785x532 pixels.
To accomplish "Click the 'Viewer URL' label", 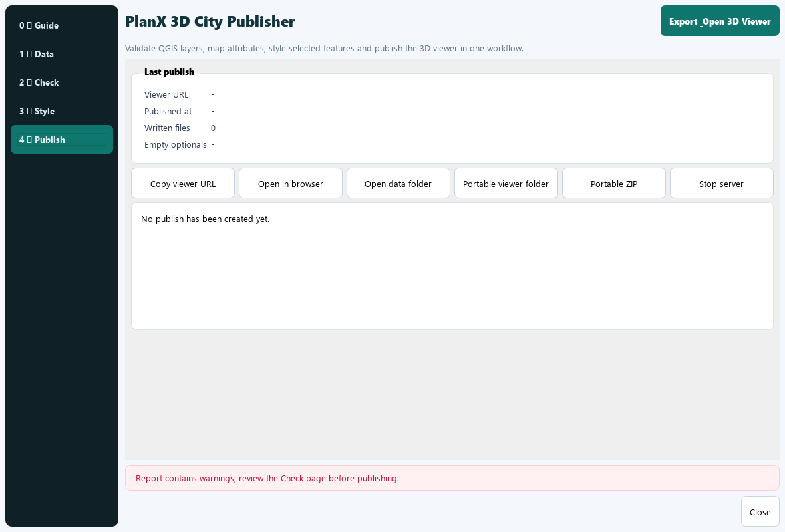I will [166, 94].
